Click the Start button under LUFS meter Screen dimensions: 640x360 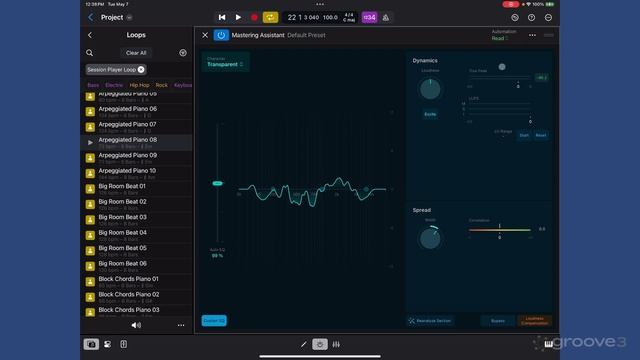[524, 135]
